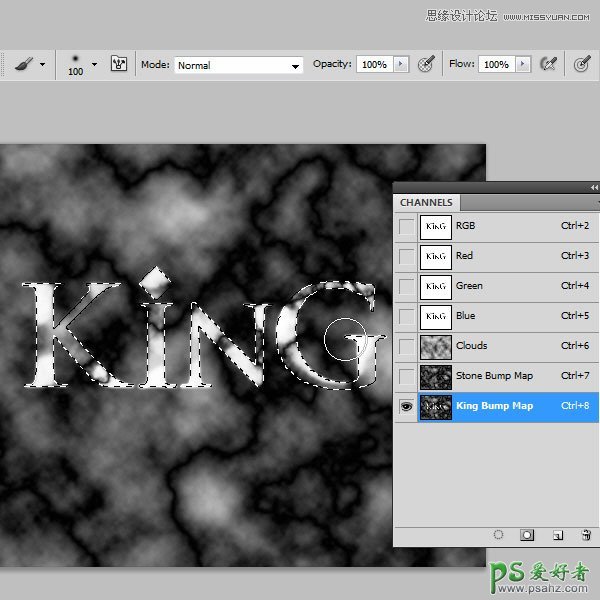This screenshot has width=600, height=600.
Task: Click tablet pressure for size icon
Action: [x=581, y=64]
